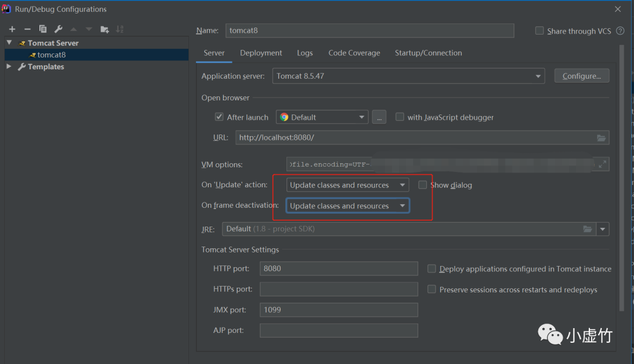Viewport: 634px width, 364px height.
Task: Click the wrench Edit Defaults icon
Action: click(58, 29)
